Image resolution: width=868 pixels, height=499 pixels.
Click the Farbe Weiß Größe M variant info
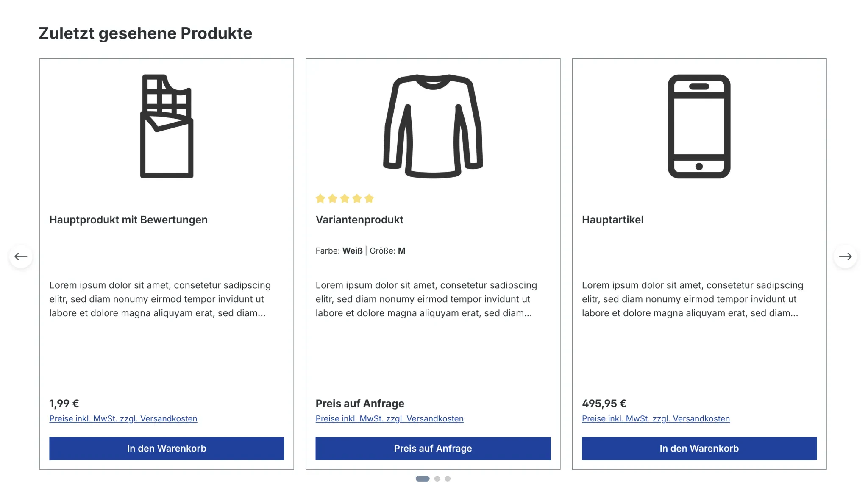(360, 251)
